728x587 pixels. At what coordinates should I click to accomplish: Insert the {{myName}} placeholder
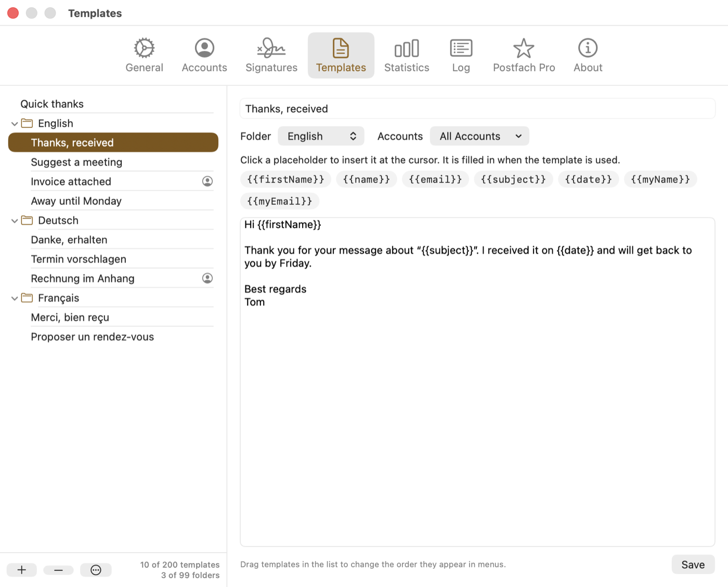[660, 179]
